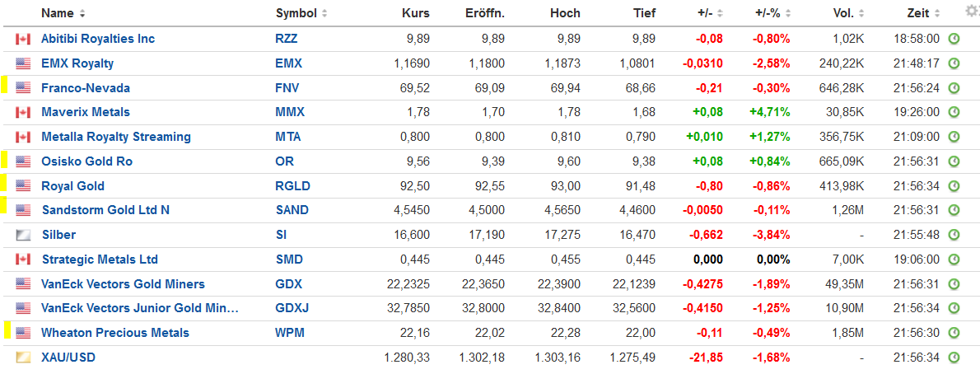980x374 pixels.
Task: Sort the table by Name column arrows
Action: click(x=82, y=14)
